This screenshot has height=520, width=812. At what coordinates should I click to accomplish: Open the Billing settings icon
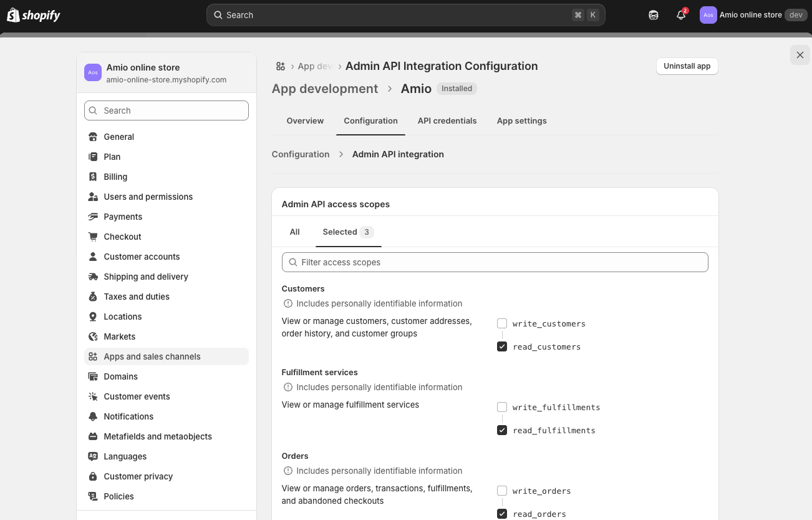coord(93,177)
